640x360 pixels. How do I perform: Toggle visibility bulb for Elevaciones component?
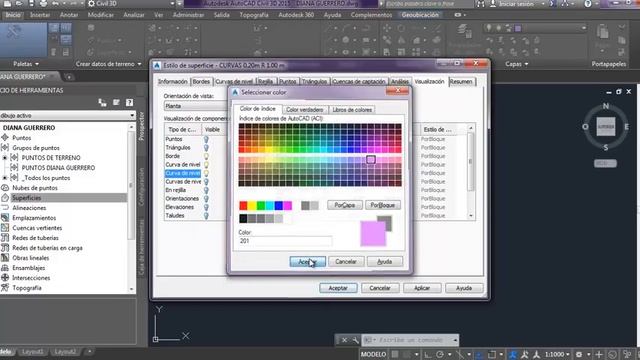[206, 207]
